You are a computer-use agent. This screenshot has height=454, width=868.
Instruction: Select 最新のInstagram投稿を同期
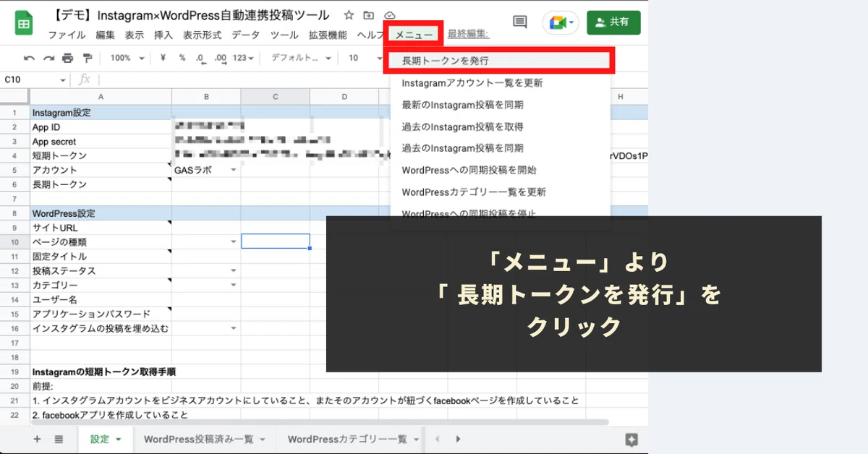point(499,105)
